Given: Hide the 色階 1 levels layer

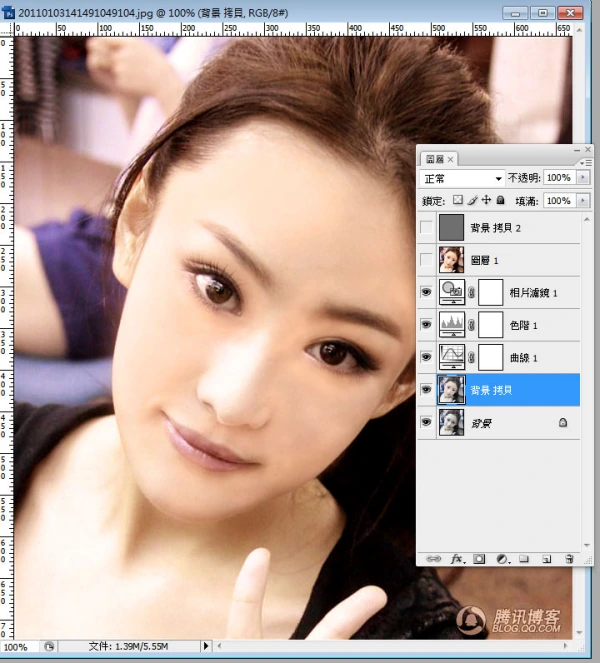Looking at the screenshot, I should click(426, 325).
